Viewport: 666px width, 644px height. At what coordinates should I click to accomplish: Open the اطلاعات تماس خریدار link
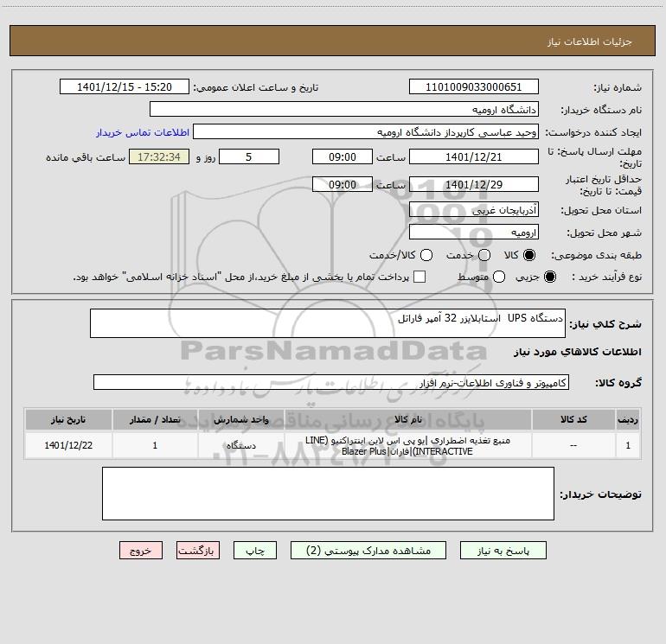(x=143, y=132)
